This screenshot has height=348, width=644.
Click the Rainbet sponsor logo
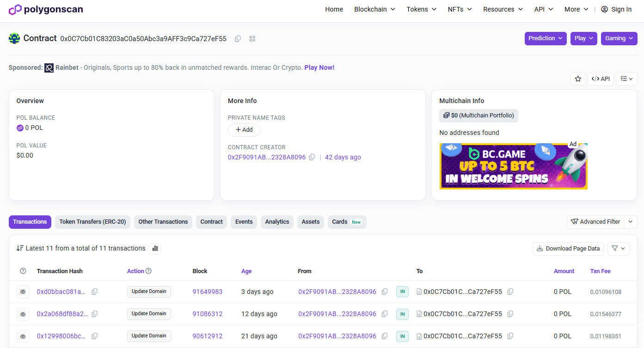[x=49, y=68]
